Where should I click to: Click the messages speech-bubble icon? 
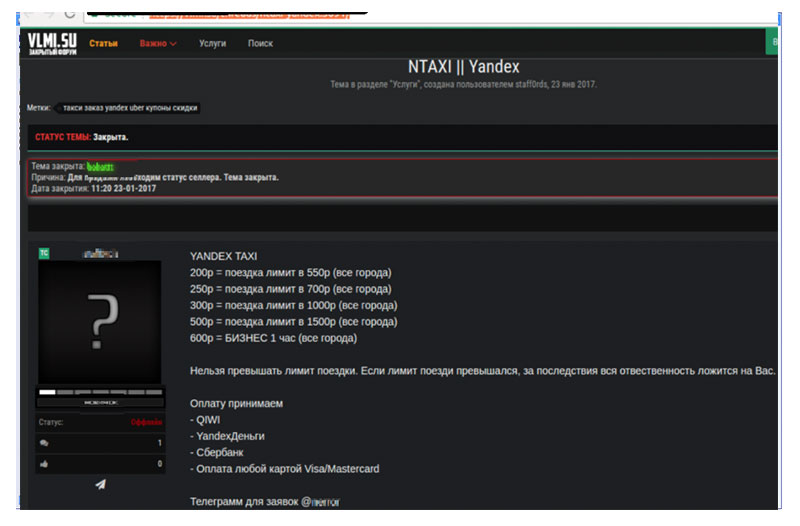click(x=44, y=443)
